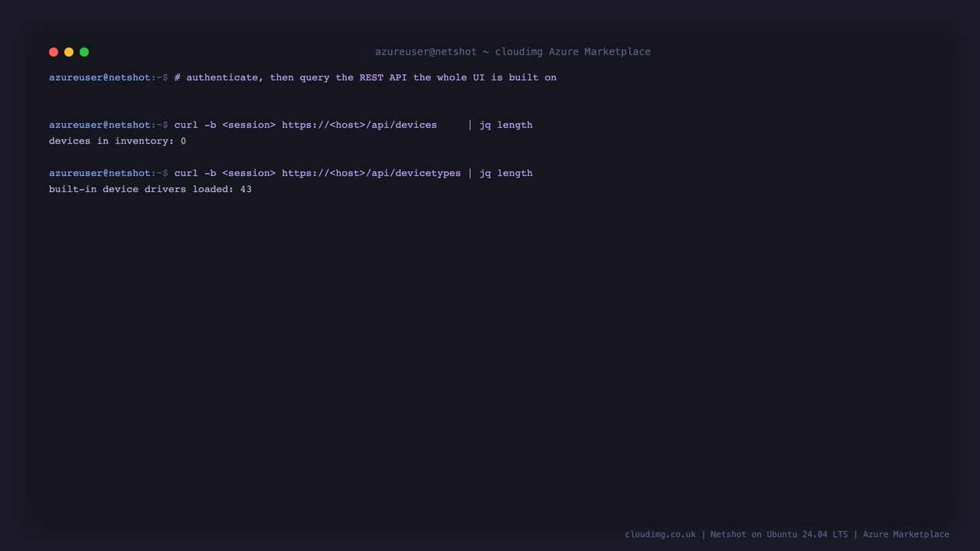The height and width of the screenshot is (551, 980).
Task: Click the green maximize window dot
Action: coord(84,52)
